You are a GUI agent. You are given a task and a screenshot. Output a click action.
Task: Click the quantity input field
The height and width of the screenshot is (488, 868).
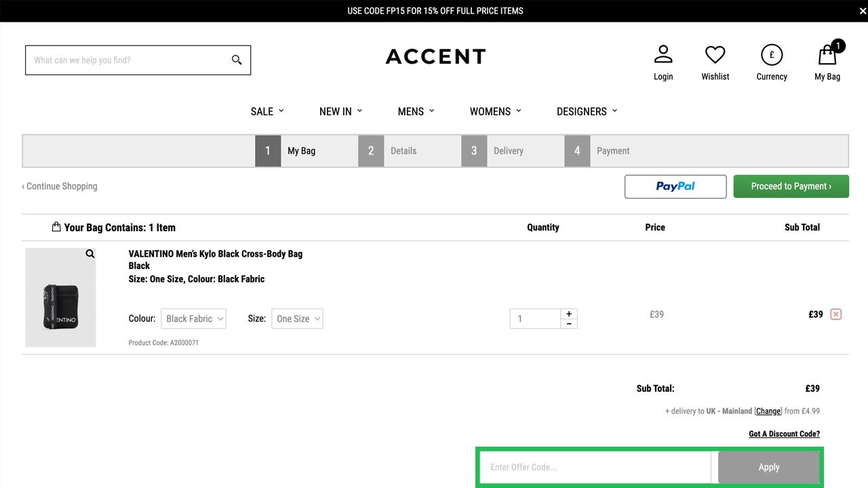point(535,319)
